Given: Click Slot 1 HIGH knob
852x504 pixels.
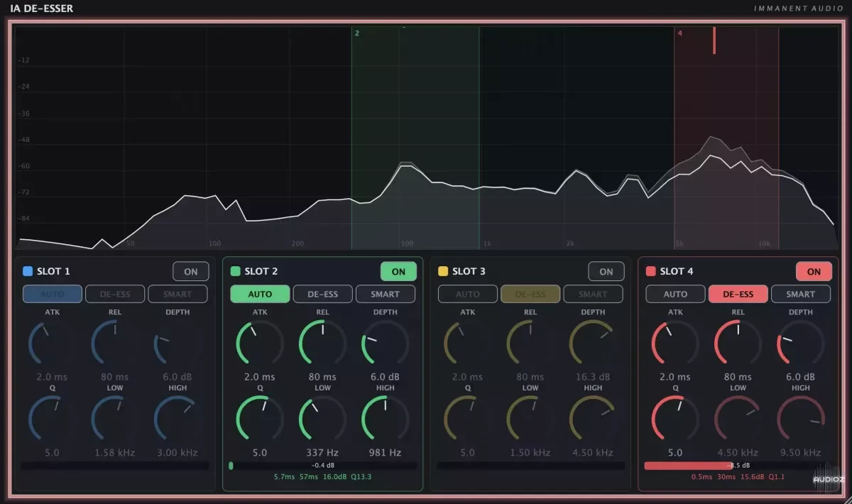Looking at the screenshot, I should (x=177, y=420).
